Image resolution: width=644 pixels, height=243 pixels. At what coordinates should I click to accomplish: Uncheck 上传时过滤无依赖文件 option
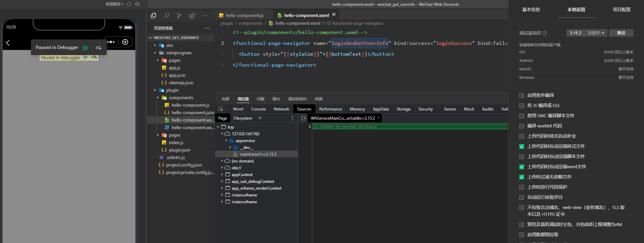tap(522, 177)
